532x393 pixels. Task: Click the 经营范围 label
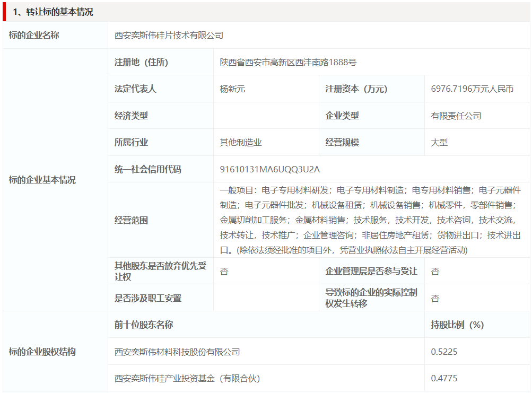point(131,220)
